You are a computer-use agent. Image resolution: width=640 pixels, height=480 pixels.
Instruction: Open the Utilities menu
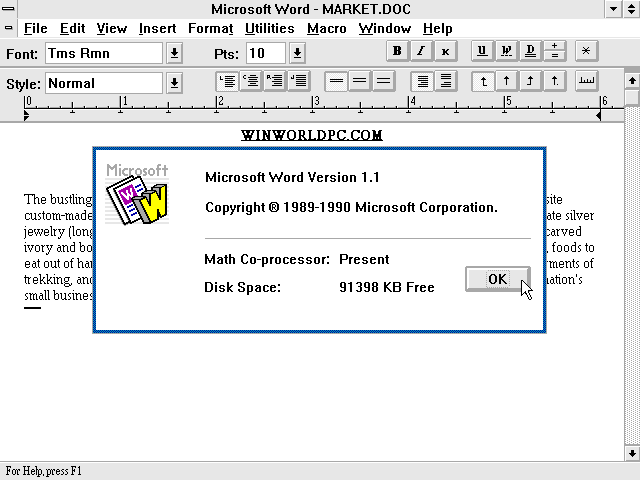coord(270,29)
